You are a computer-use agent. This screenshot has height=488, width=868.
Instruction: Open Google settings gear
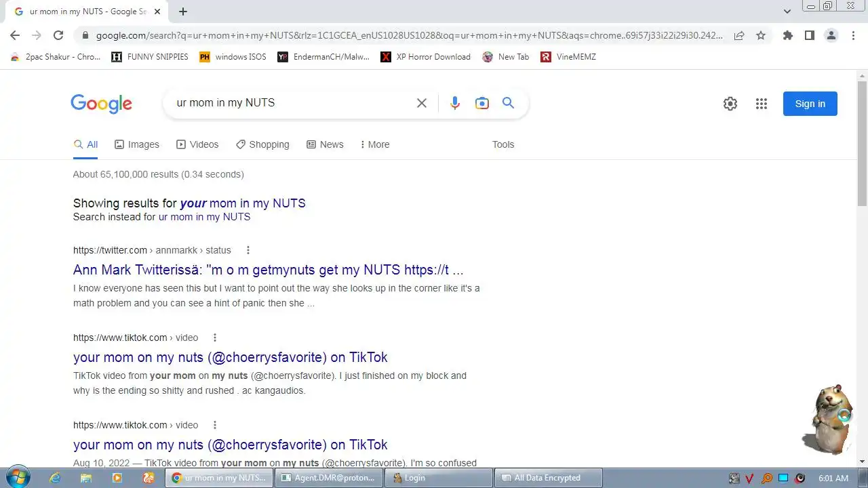coord(730,104)
